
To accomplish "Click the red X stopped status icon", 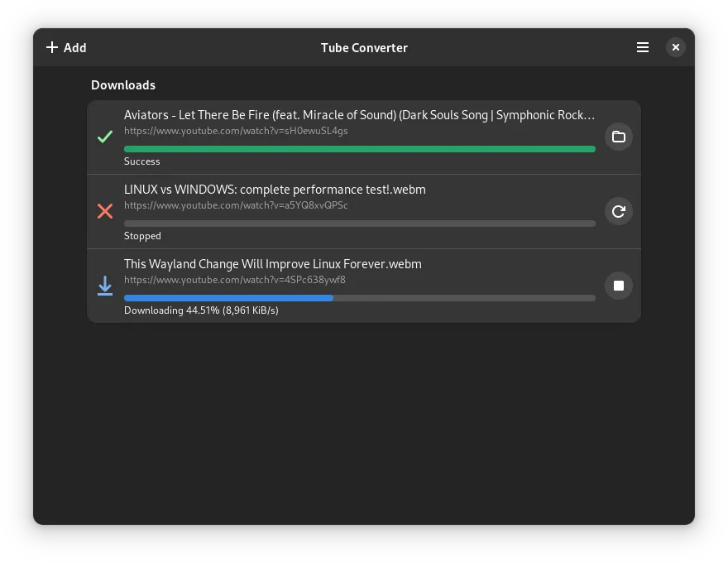I will [105, 211].
